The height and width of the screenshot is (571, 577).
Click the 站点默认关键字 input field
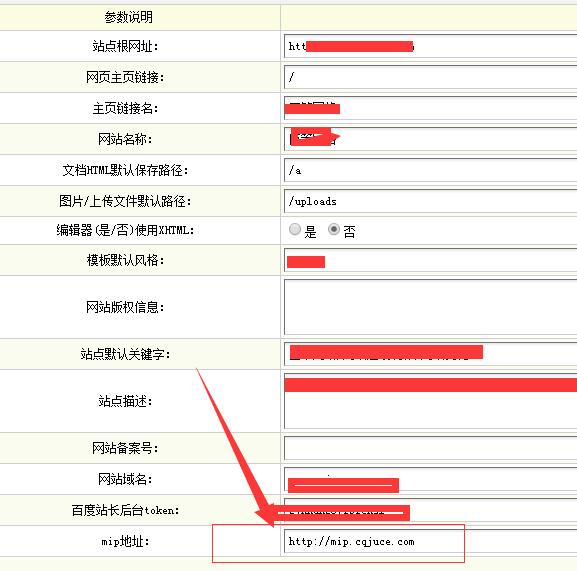pos(431,354)
